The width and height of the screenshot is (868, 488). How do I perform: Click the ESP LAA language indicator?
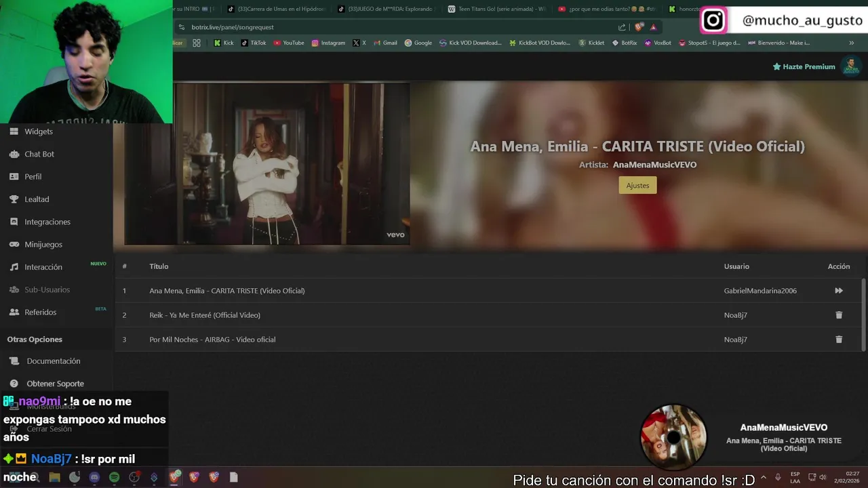[795, 477]
